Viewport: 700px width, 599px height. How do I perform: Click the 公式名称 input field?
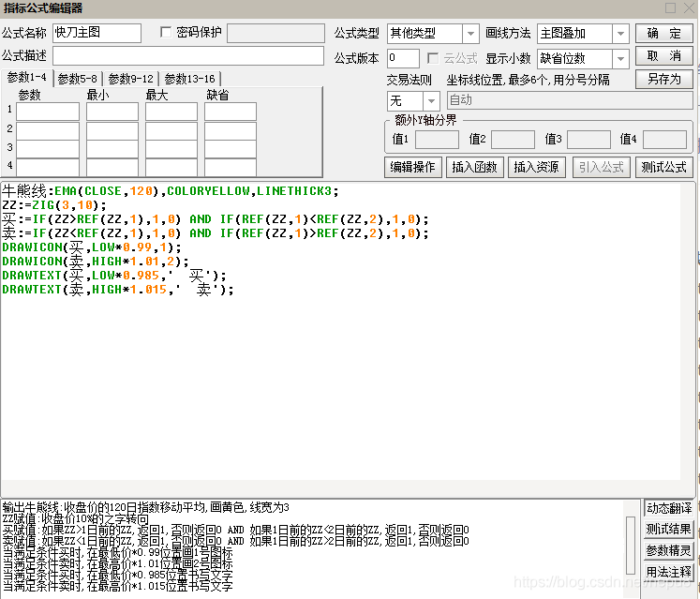(x=97, y=33)
